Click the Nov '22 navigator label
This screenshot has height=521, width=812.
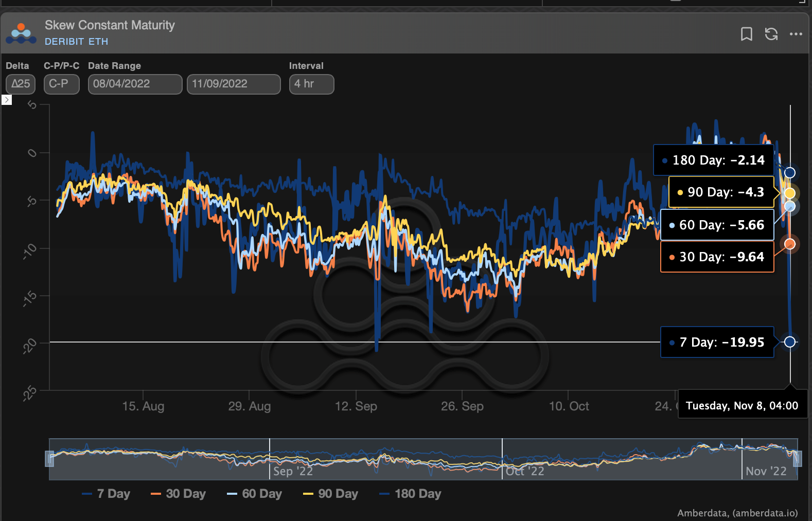(x=766, y=471)
